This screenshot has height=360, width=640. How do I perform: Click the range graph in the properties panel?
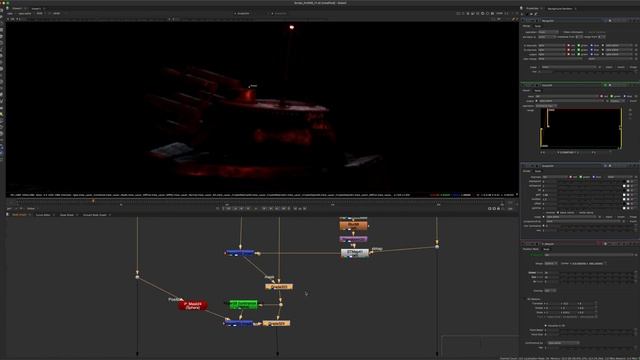tap(581, 128)
